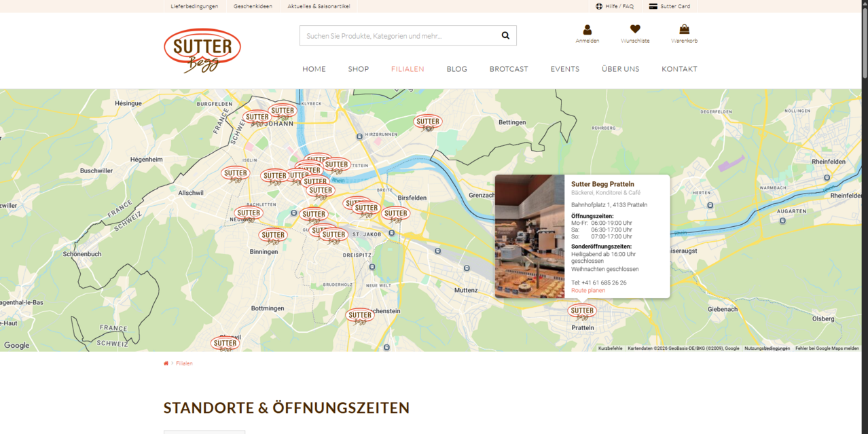Open the FILIALEN menu item
Viewport: 868px width, 434px height.
[408, 69]
